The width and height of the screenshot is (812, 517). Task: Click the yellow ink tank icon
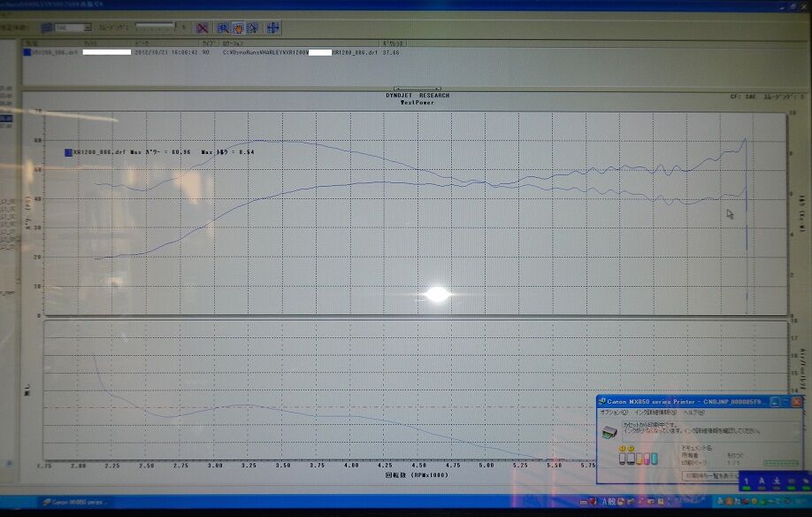point(639,459)
